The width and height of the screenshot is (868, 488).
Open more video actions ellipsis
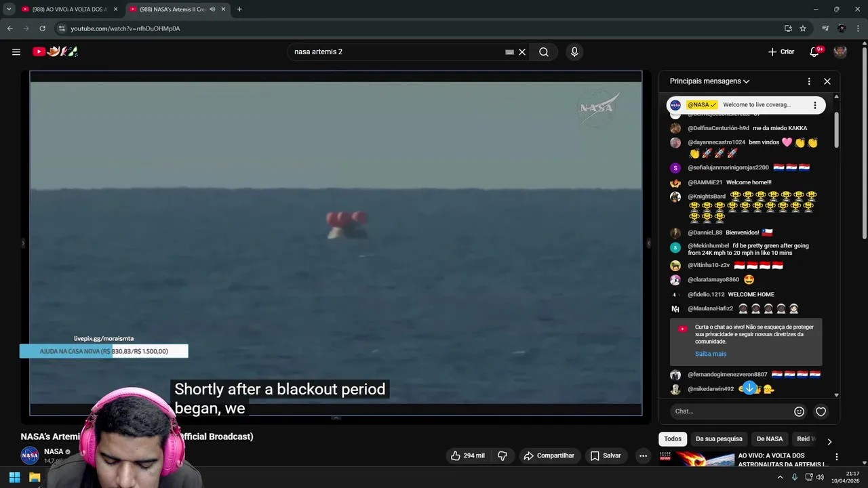point(643,455)
